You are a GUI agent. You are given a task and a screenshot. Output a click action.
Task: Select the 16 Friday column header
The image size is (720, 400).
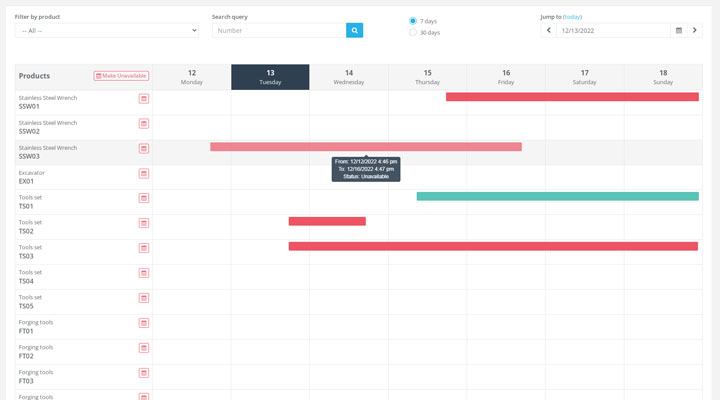click(506, 77)
